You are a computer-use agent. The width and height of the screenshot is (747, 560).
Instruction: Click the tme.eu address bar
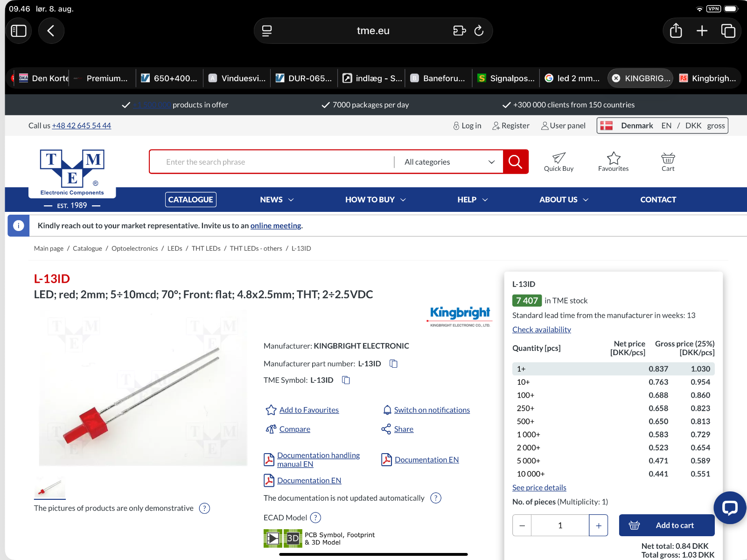pyautogui.click(x=373, y=31)
